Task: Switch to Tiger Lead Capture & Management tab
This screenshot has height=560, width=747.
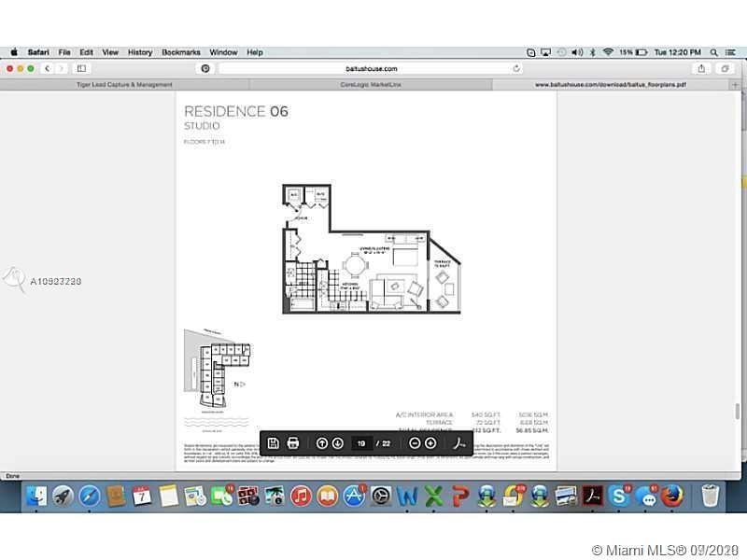Action: click(x=124, y=84)
